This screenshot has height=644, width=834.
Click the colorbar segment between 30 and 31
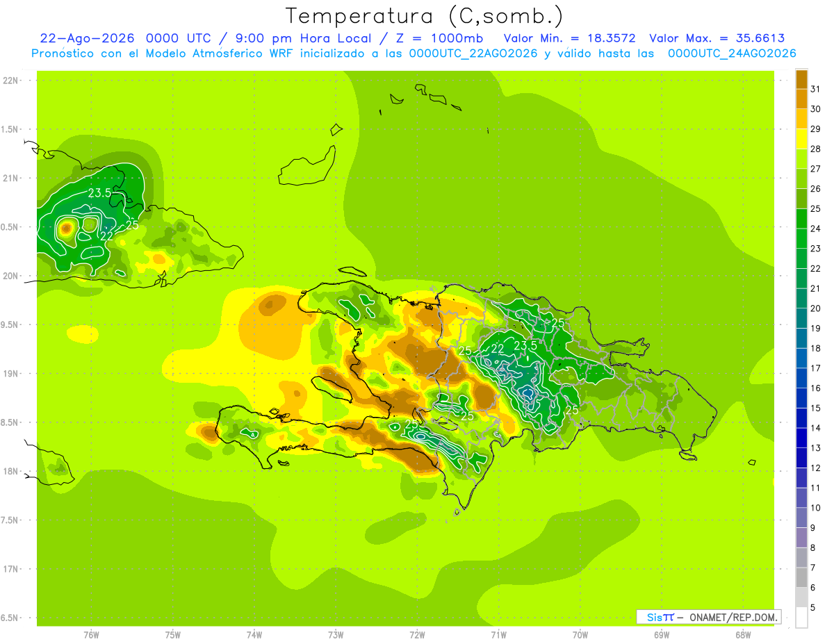(x=801, y=99)
